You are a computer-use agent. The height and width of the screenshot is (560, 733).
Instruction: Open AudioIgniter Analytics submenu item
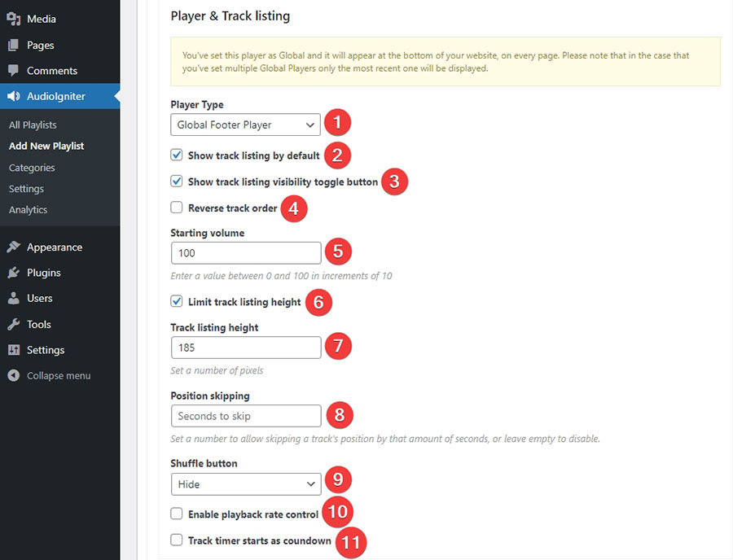click(x=28, y=210)
